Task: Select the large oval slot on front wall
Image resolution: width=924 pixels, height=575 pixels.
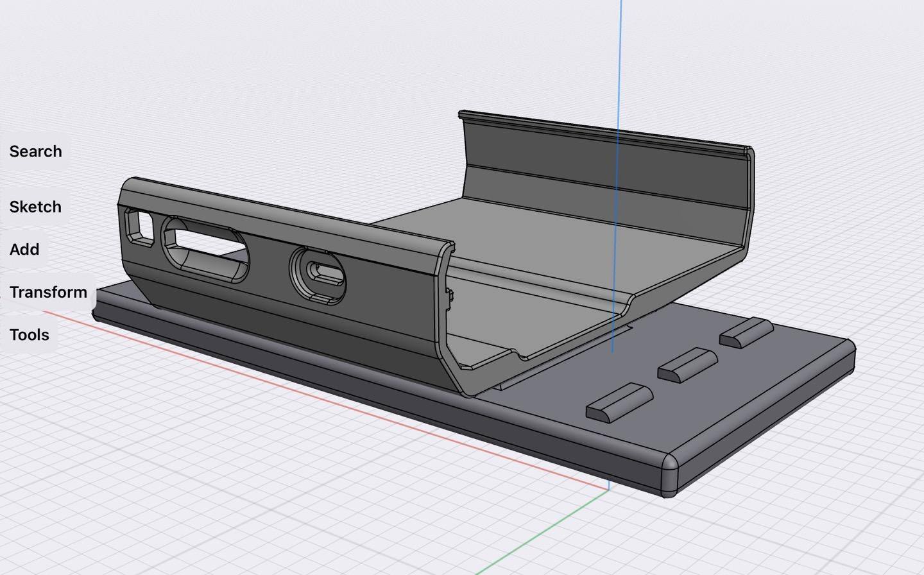Action: [205, 249]
